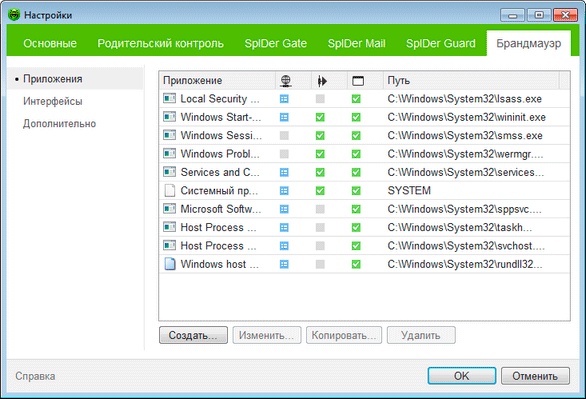
Task: Toggle launch-process checkbox for SYSTEM row
Action: pyautogui.click(x=320, y=191)
